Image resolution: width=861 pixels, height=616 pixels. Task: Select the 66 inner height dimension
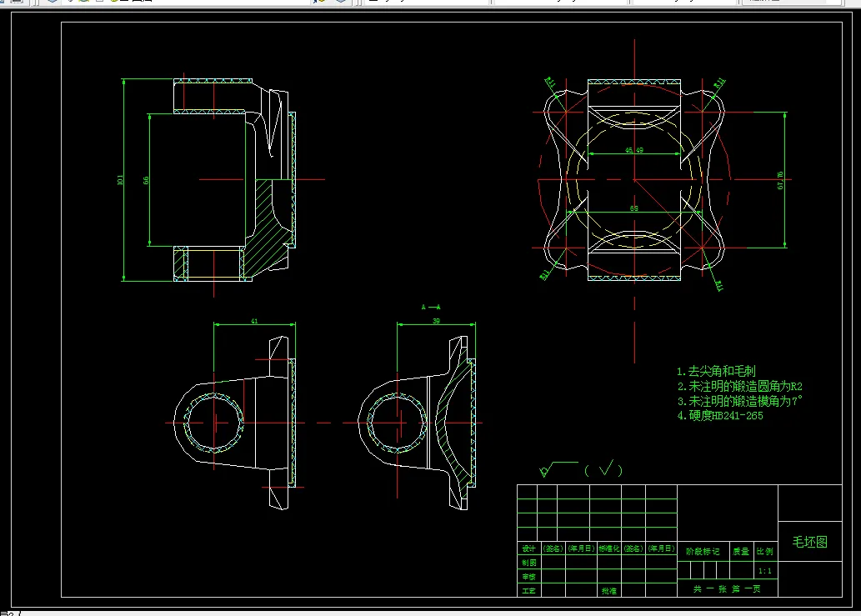[x=146, y=180]
